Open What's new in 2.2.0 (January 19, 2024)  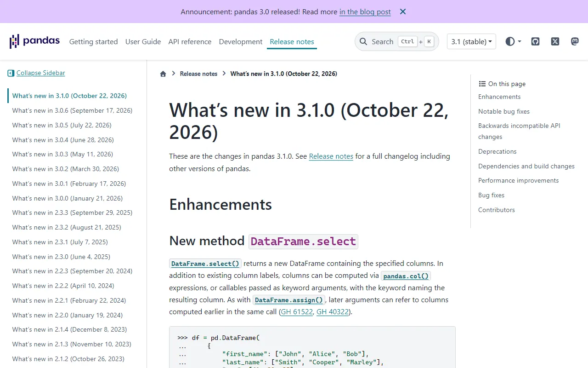click(x=68, y=315)
